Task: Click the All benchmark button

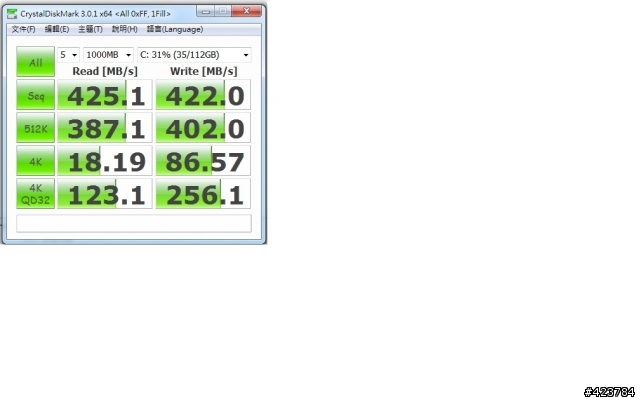Action: [x=36, y=62]
